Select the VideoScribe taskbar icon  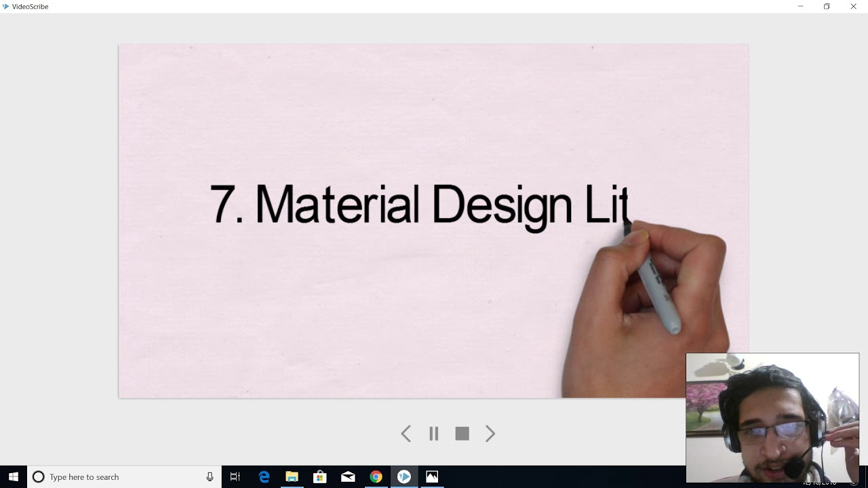tap(404, 476)
